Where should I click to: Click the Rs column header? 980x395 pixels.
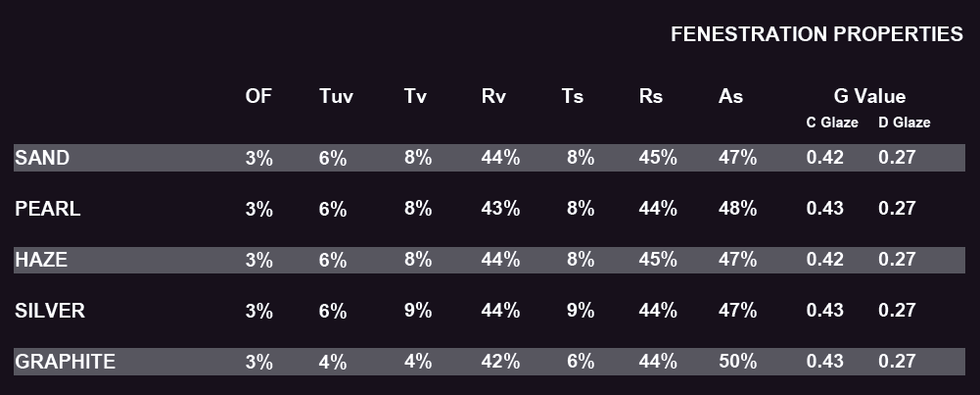click(x=651, y=96)
